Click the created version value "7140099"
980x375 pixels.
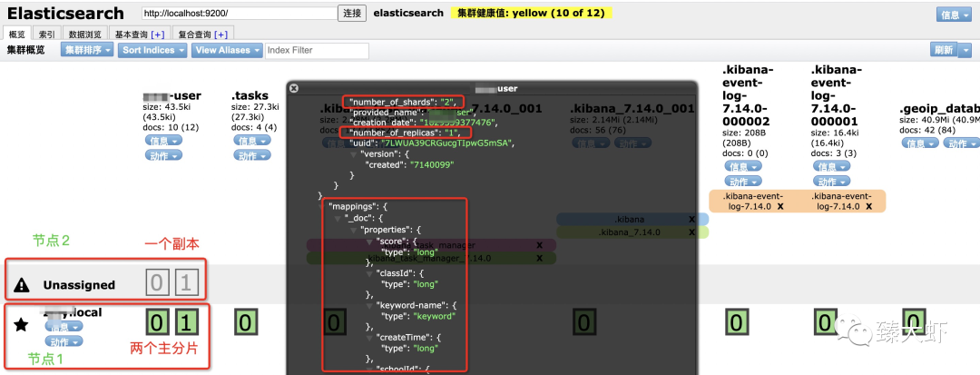[431, 165]
